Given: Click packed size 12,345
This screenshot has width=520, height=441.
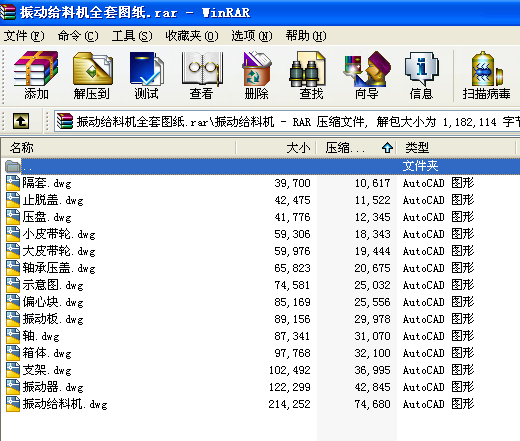Looking at the screenshot, I should coord(372,217).
